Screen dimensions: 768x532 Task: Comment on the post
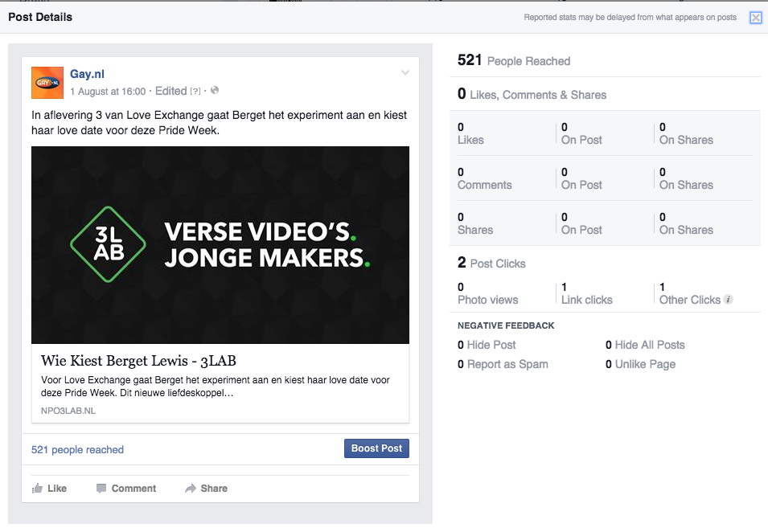[x=126, y=489]
